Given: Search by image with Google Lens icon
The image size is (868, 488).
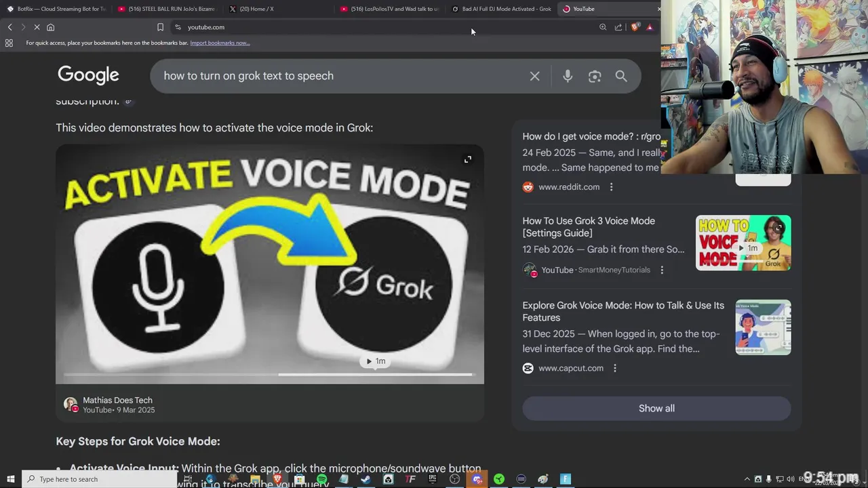Looking at the screenshot, I should pos(595,76).
